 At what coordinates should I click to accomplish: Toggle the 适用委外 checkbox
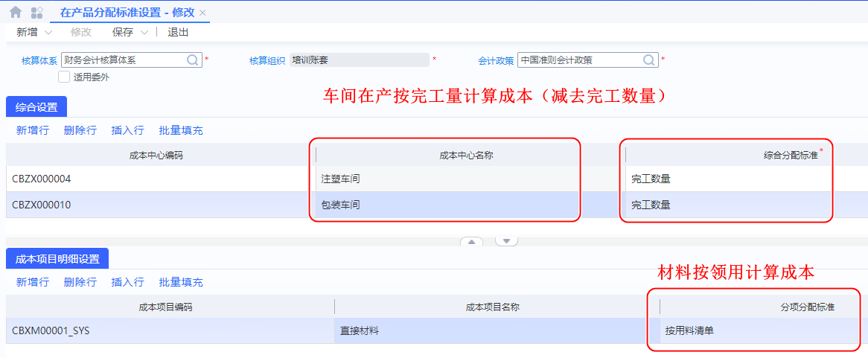point(64,77)
